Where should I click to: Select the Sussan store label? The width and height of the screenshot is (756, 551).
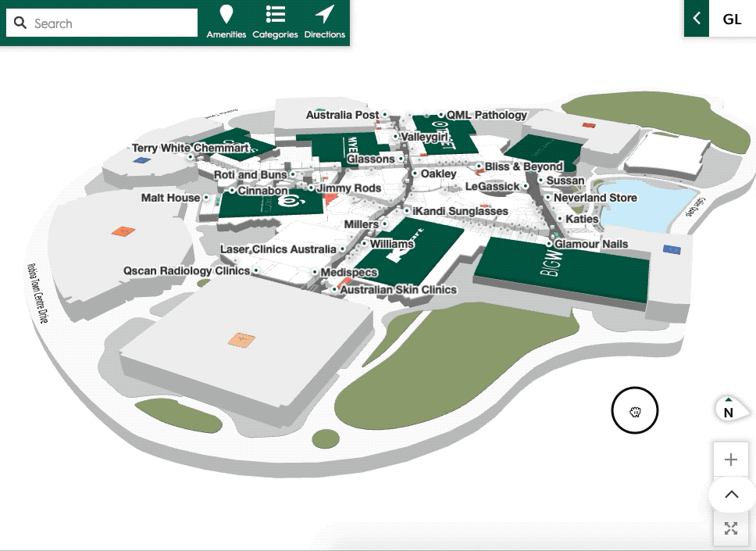tap(565, 181)
